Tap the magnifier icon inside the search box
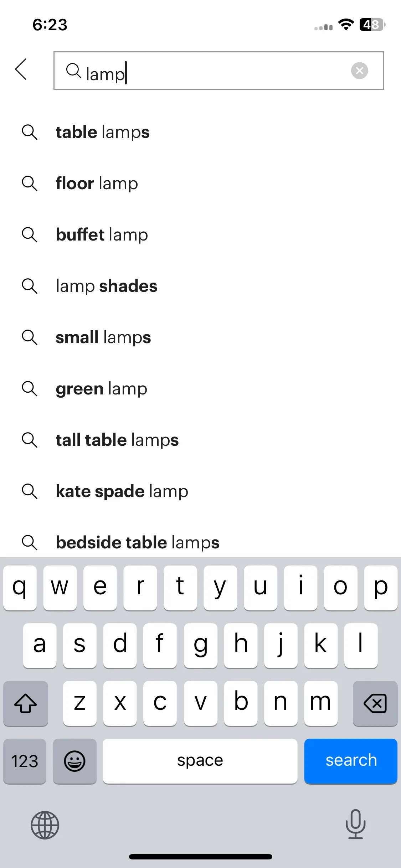Screen dimensions: 401x868 coord(73,70)
